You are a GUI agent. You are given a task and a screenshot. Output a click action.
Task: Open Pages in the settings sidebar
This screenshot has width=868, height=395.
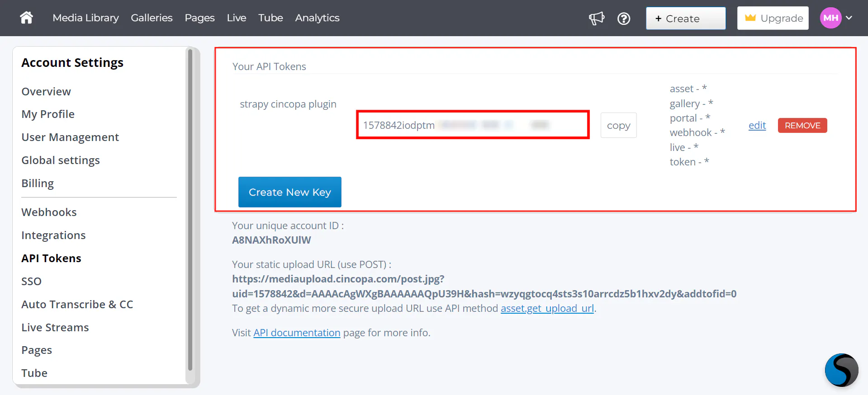click(37, 351)
